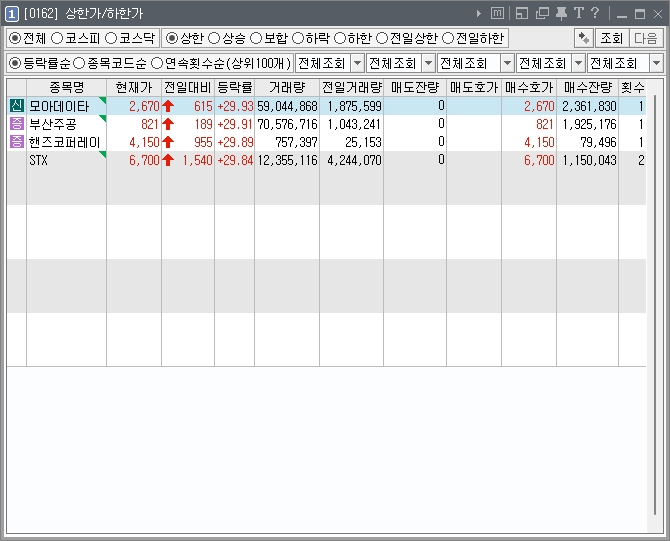The height and width of the screenshot is (541, 670).
Task: Select the 모아데이타 stock name
Action: coord(59,106)
